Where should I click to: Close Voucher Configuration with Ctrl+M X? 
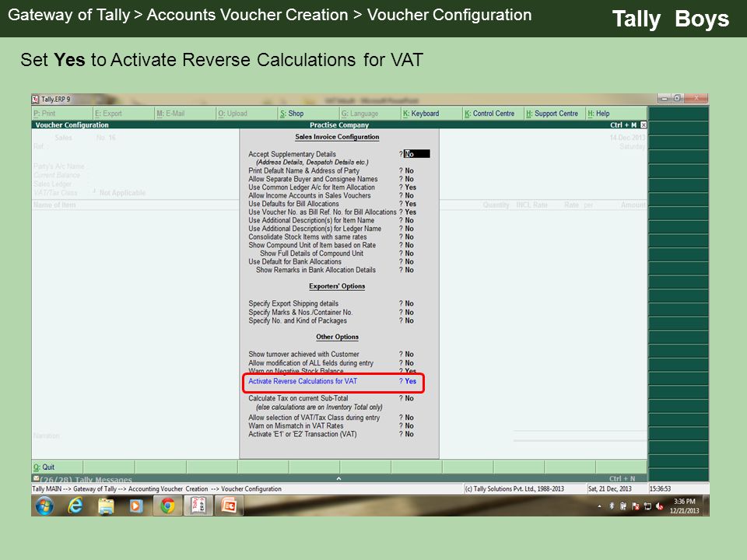[644, 124]
